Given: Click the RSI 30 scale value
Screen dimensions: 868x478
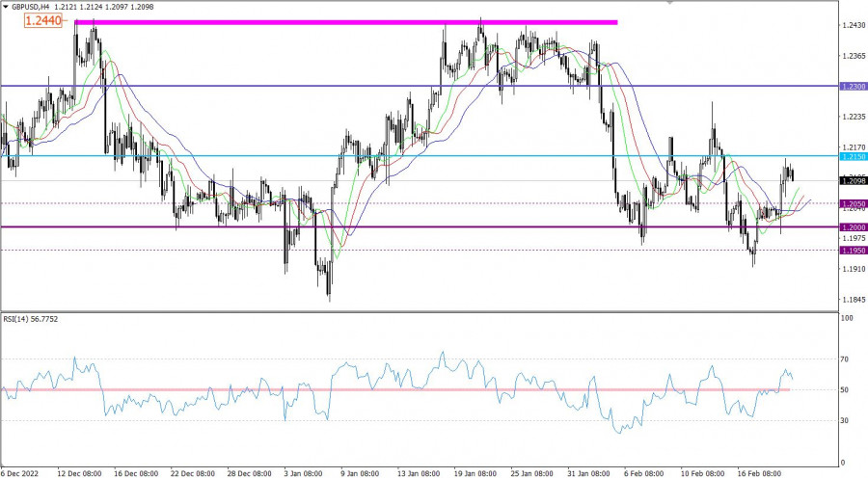Looking at the screenshot, I should pos(846,420).
